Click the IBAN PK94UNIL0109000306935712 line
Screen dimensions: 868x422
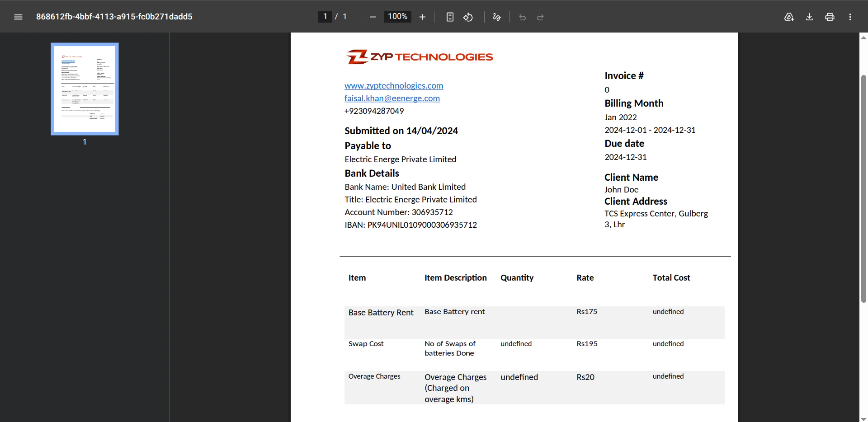pos(410,225)
